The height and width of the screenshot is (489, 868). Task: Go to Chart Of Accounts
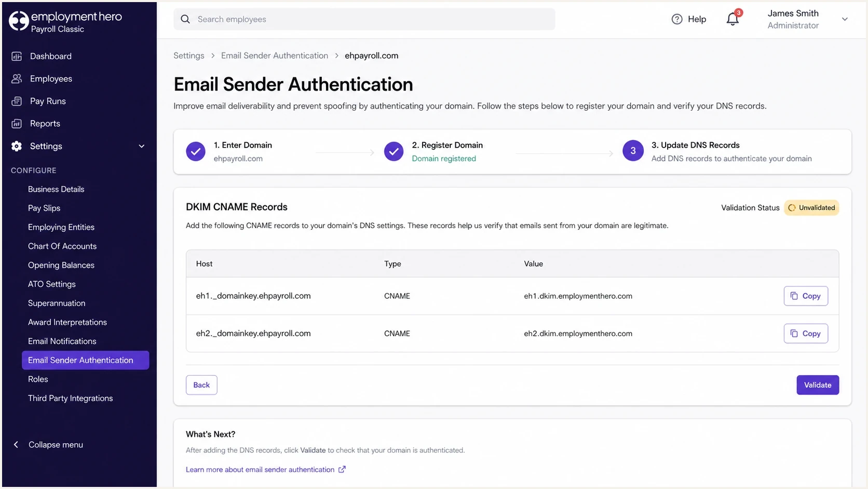point(62,246)
